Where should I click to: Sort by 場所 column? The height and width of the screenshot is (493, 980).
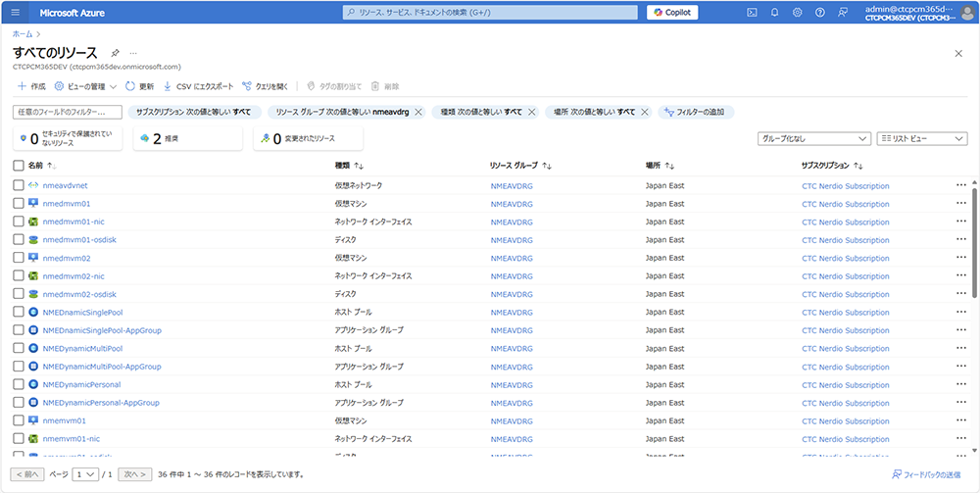click(660, 166)
